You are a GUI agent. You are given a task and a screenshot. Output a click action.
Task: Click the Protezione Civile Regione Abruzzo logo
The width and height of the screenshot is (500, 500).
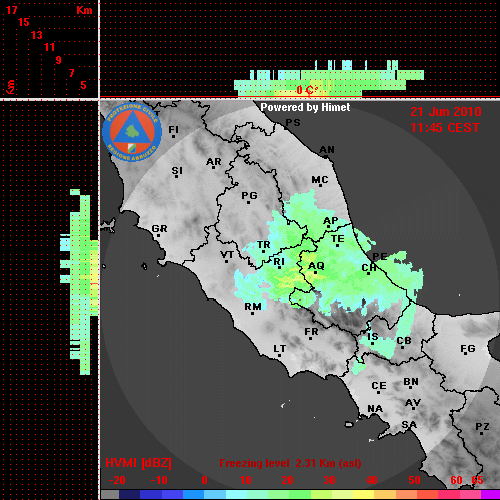tap(132, 132)
